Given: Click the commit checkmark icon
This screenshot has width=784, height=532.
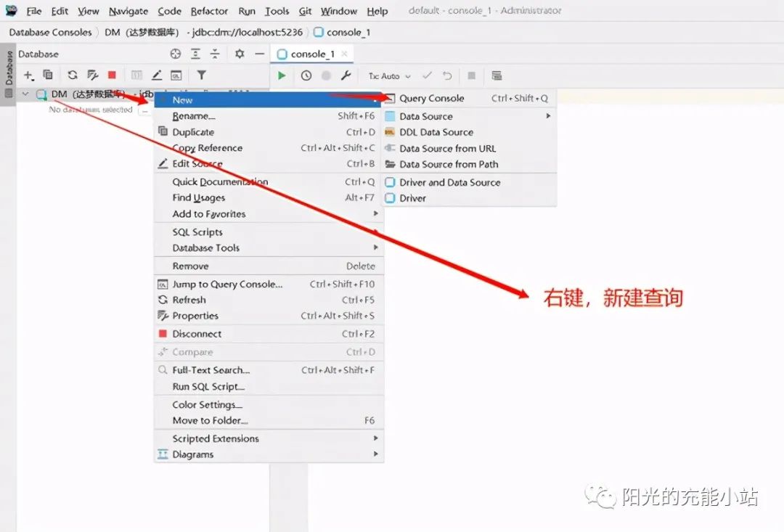Looking at the screenshot, I should (427, 75).
